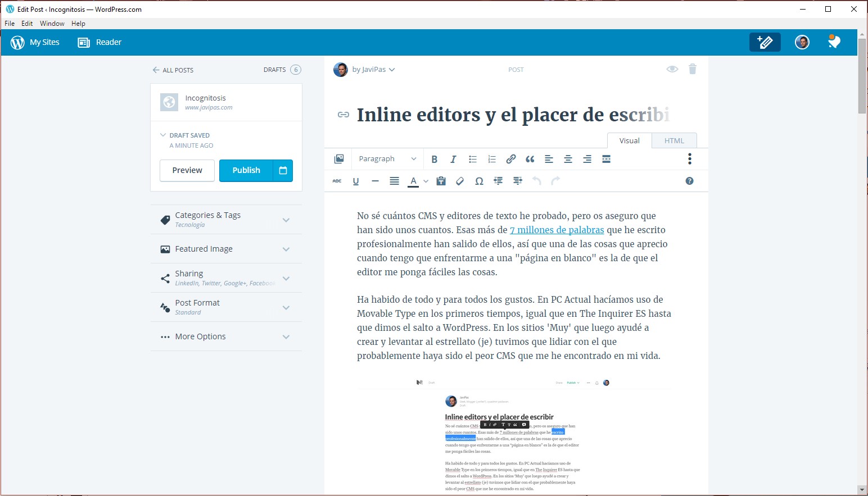Apply blockquote formatting
Viewport: 868px width, 496px height.
530,159
